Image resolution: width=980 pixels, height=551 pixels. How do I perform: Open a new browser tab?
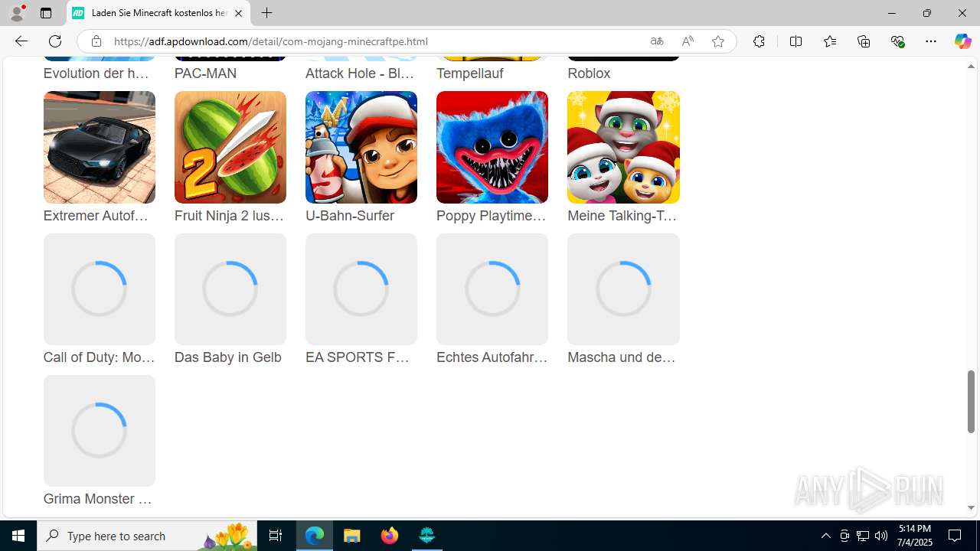266,13
